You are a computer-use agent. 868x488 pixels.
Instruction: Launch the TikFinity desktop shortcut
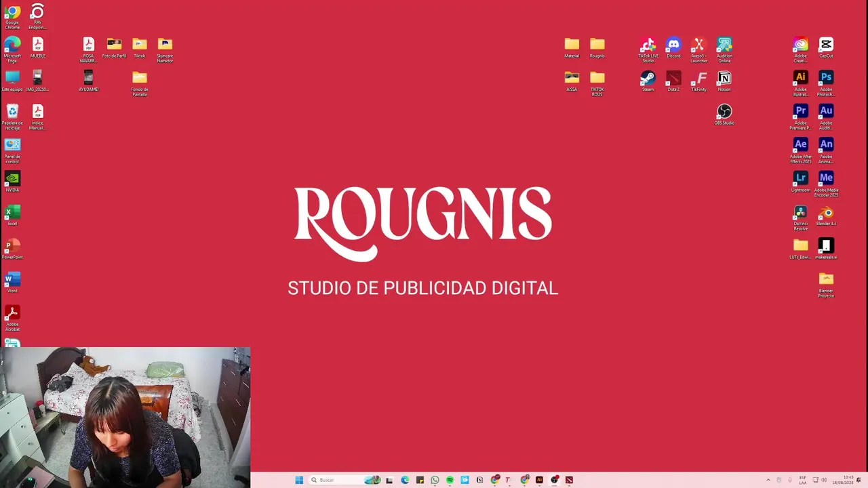[698, 81]
